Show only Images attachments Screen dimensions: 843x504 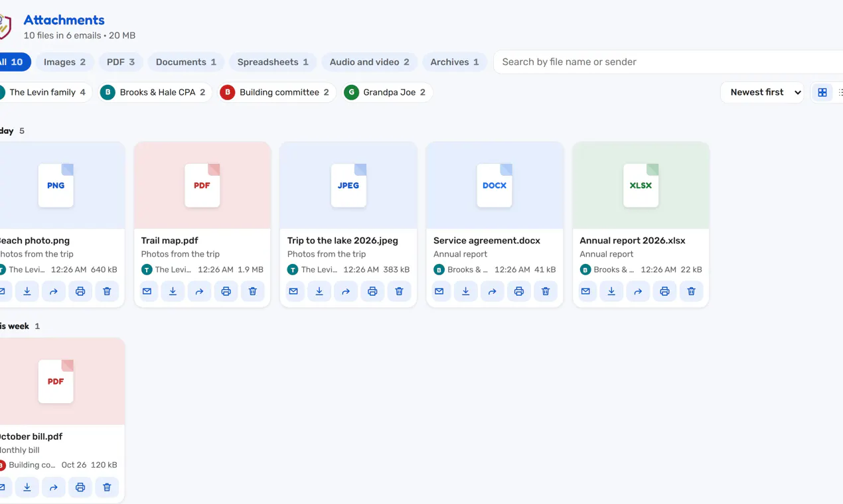coord(64,62)
